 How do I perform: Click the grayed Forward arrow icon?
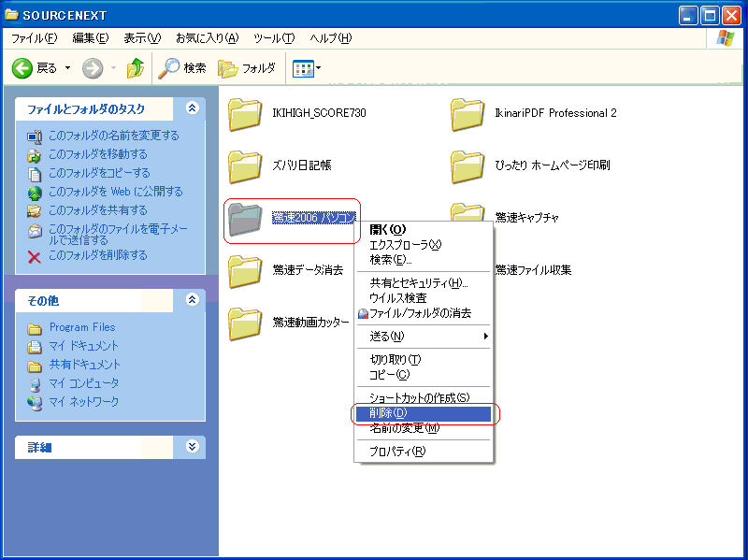[92, 68]
